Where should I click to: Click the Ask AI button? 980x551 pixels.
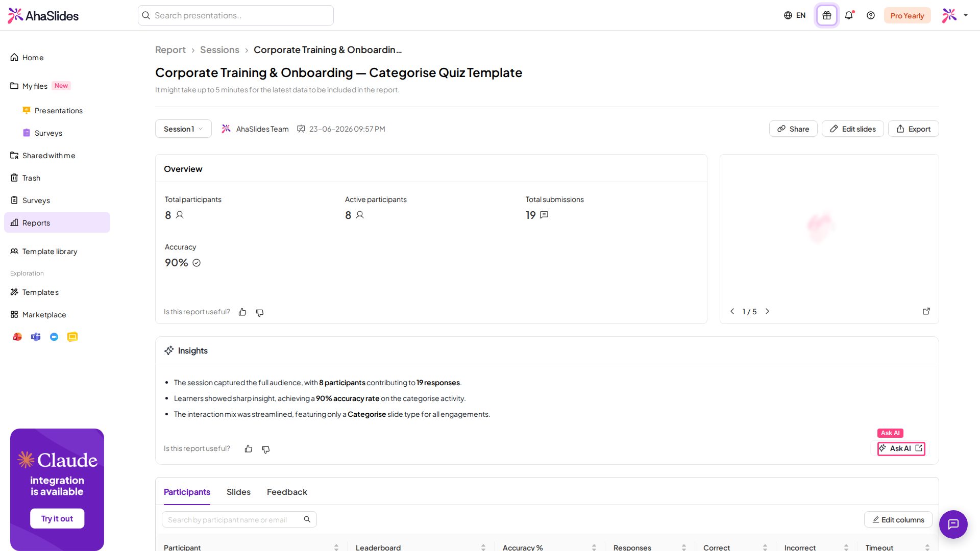click(901, 448)
